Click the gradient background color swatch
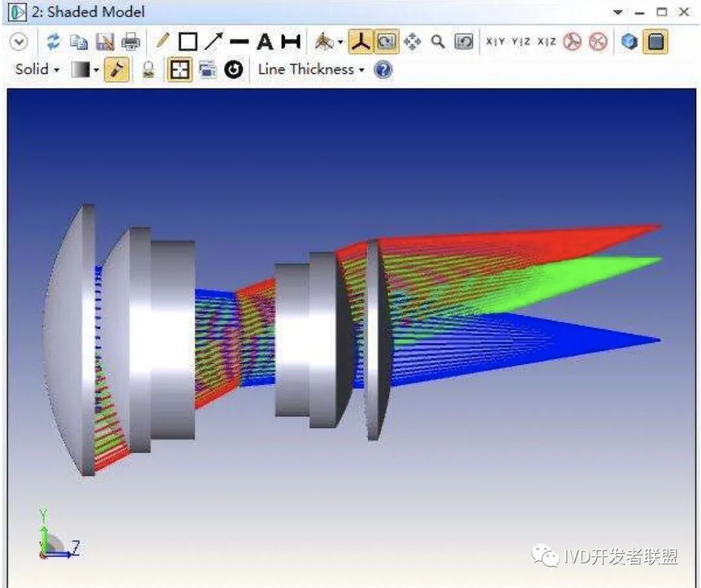 (x=80, y=69)
